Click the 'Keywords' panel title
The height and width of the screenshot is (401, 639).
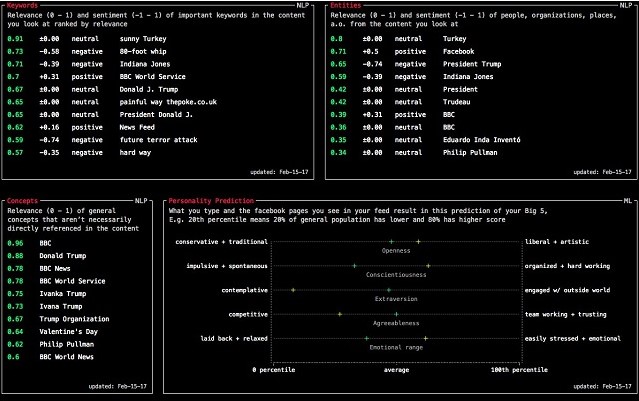(22, 5)
